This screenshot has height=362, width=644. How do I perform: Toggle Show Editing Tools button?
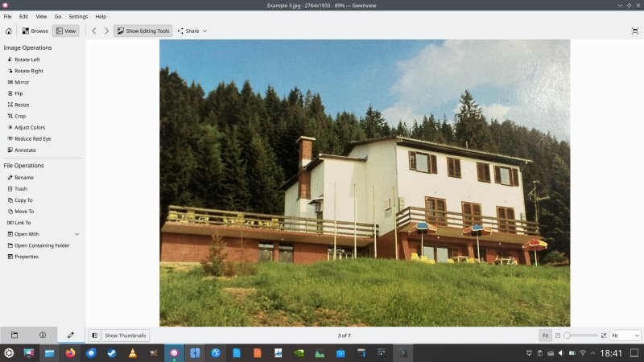pyautogui.click(x=143, y=31)
